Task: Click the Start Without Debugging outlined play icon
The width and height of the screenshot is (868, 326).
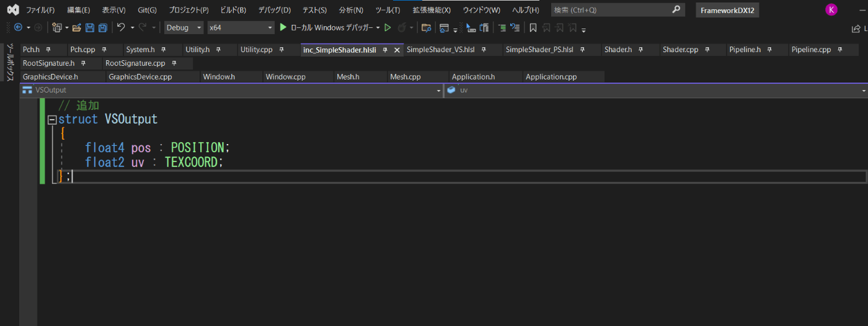Action: click(387, 27)
